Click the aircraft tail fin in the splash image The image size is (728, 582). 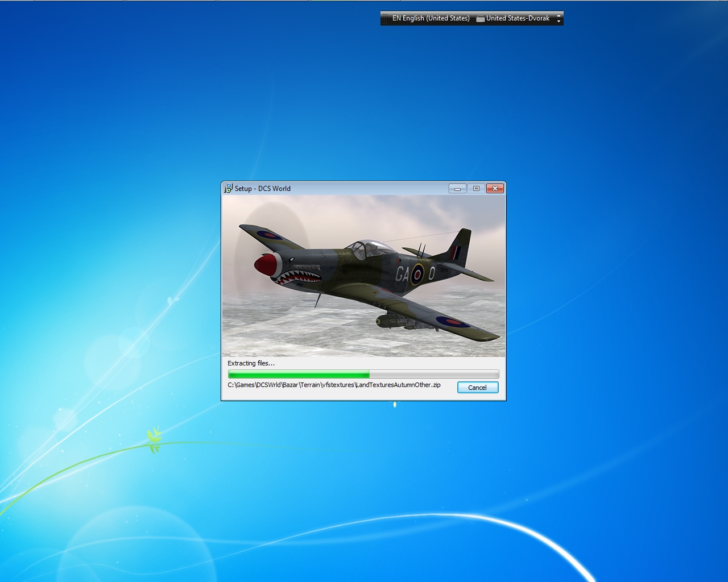point(458,247)
